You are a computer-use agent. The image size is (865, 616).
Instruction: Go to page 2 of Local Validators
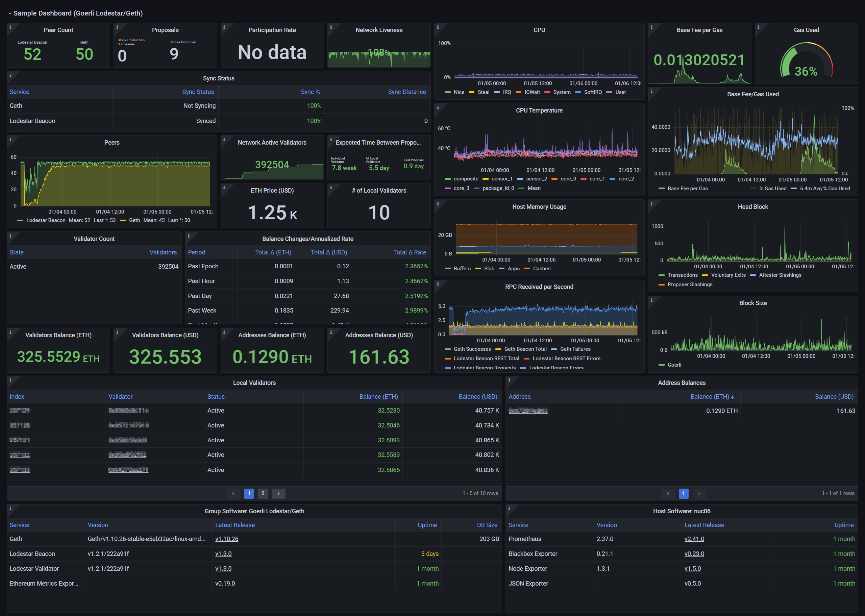pos(263,494)
